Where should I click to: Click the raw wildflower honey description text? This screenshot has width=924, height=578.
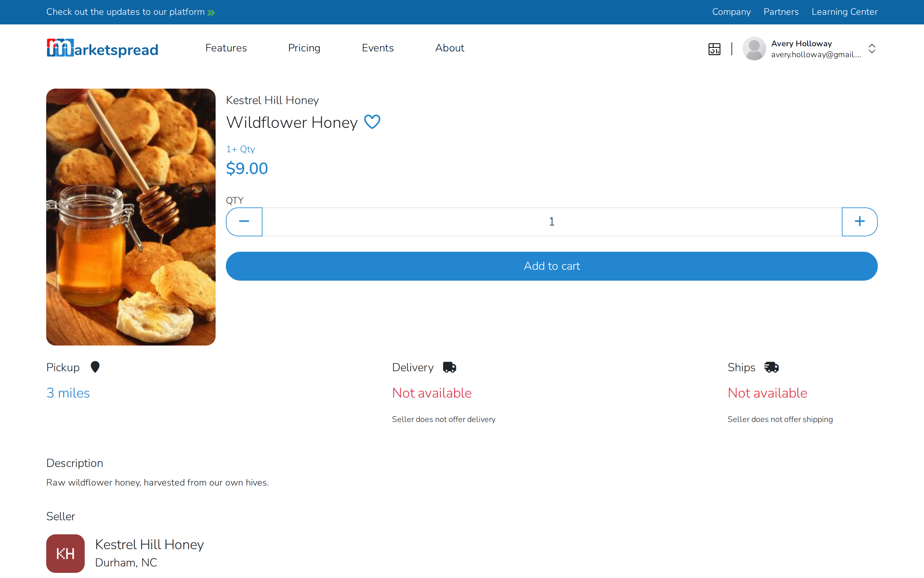(157, 482)
